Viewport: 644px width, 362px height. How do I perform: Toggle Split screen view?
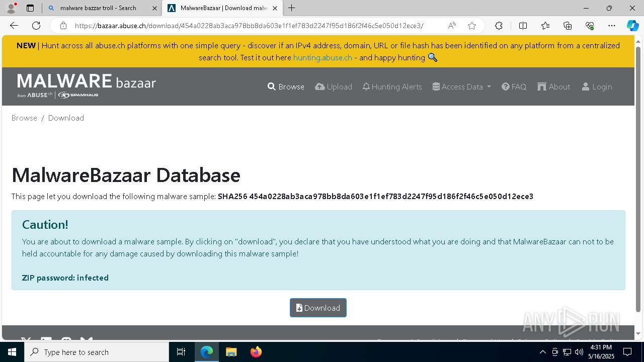coord(523,26)
